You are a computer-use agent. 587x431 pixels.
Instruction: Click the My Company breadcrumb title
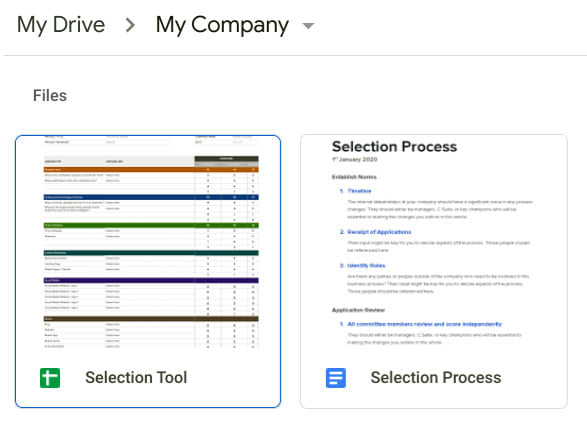pyautogui.click(x=222, y=25)
